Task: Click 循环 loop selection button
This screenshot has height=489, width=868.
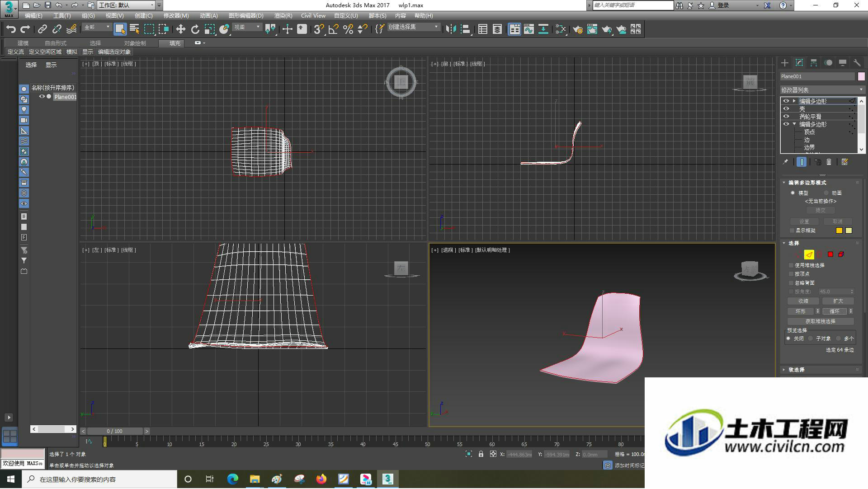Action: click(x=835, y=311)
